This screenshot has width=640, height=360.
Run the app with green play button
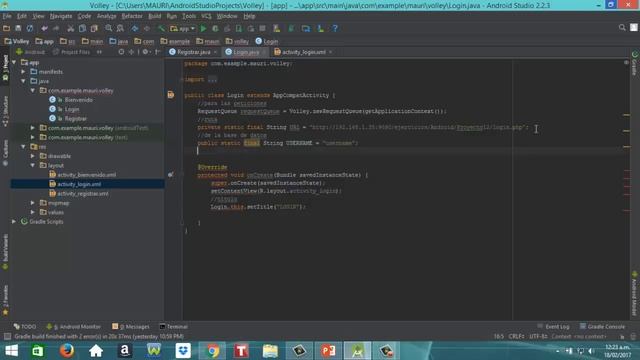(203, 28)
